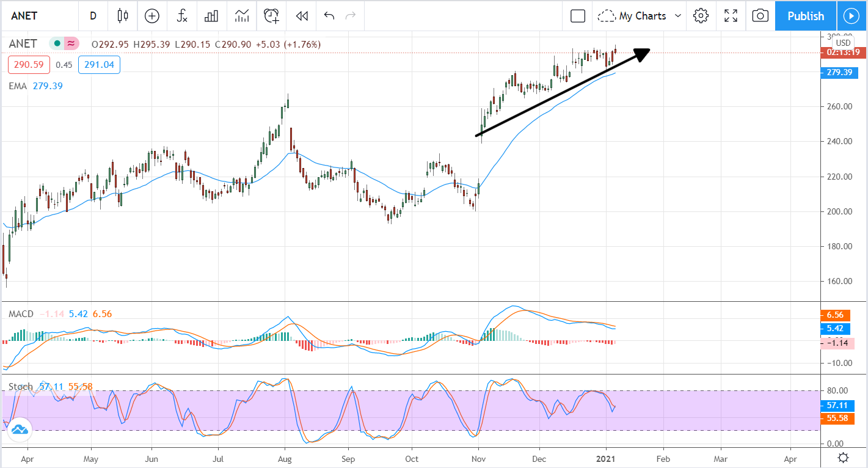Screen dimensions: 868x468
Task: Expand the My Charts dropdown arrow
Action: coord(677,16)
